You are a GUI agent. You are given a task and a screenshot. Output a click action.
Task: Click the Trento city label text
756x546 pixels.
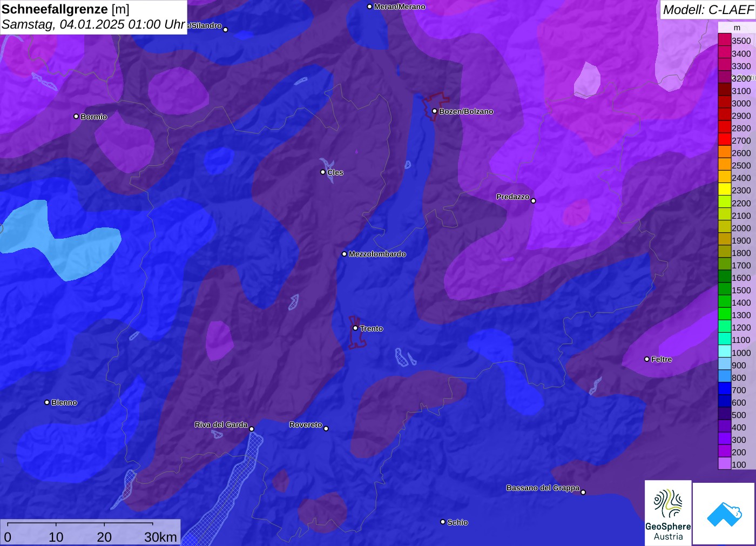coord(372,328)
